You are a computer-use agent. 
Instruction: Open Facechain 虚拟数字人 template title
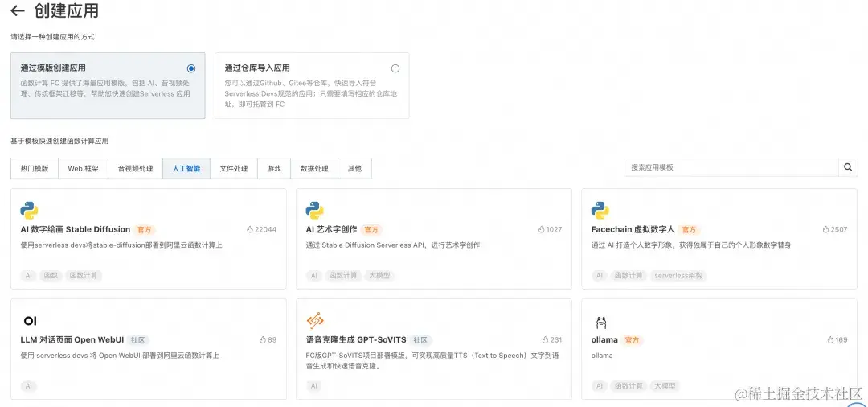pyautogui.click(x=633, y=229)
